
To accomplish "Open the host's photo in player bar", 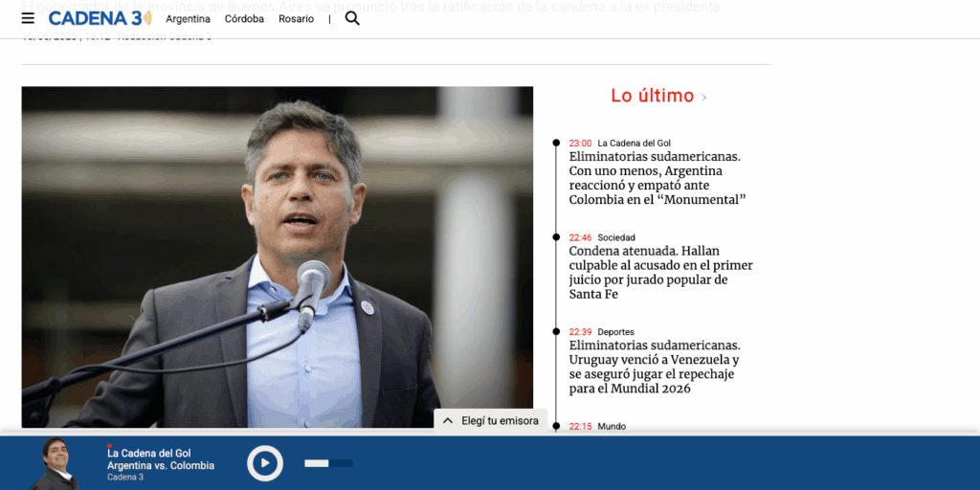I will pos(56,463).
